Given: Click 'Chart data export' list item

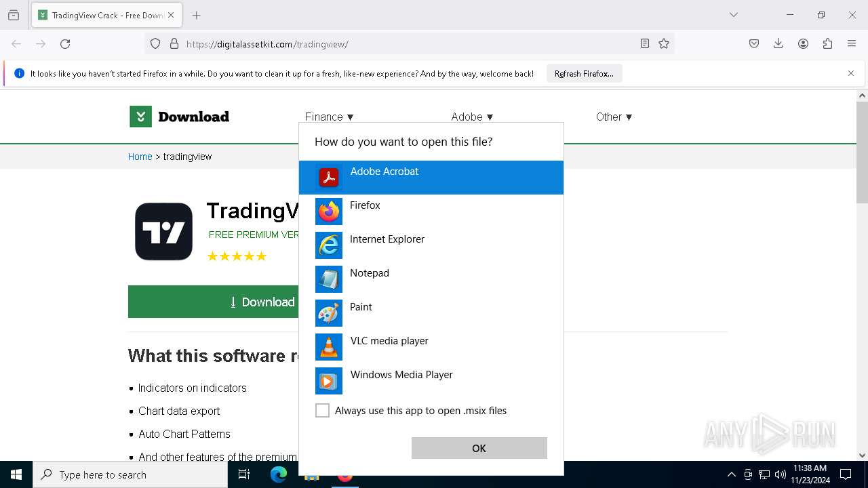Looking at the screenshot, I should click(179, 411).
